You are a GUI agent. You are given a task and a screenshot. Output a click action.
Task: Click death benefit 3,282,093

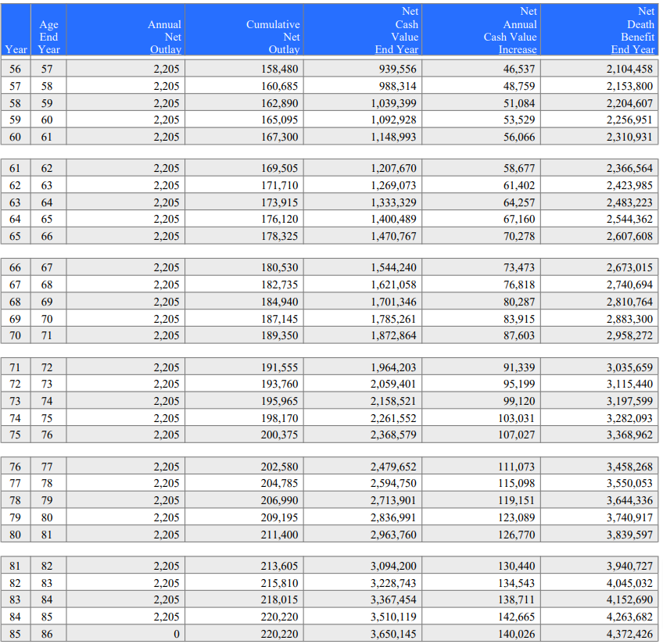(x=629, y=418)
